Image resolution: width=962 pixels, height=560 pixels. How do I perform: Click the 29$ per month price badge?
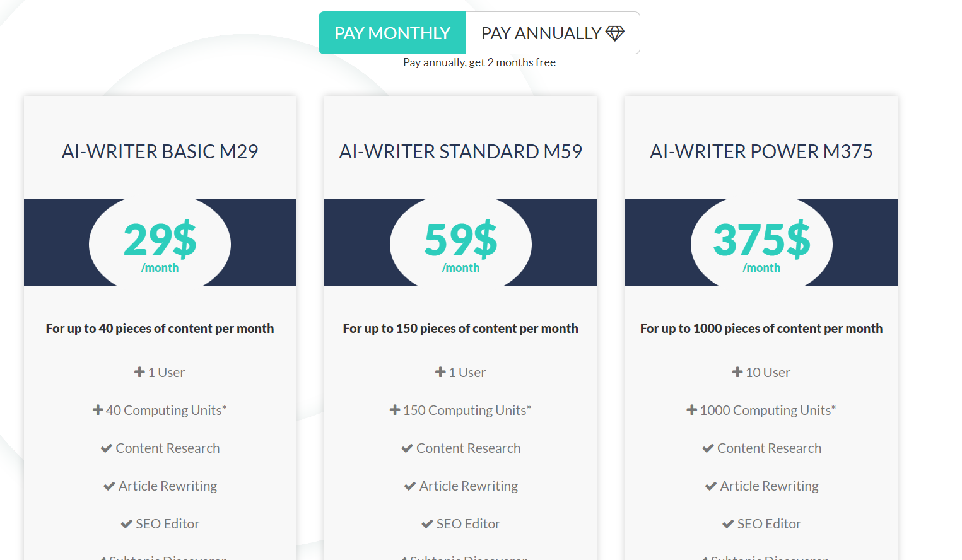[x=160, y=243]
